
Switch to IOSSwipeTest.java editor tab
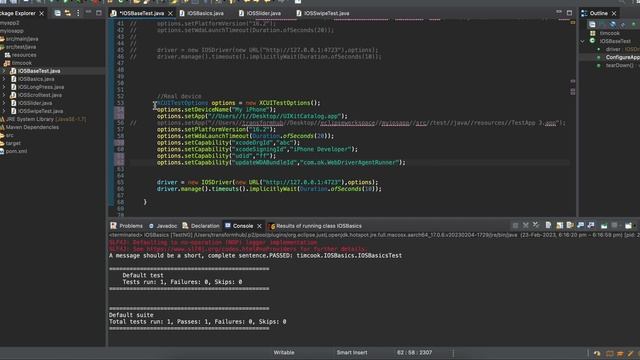point(326,13)
